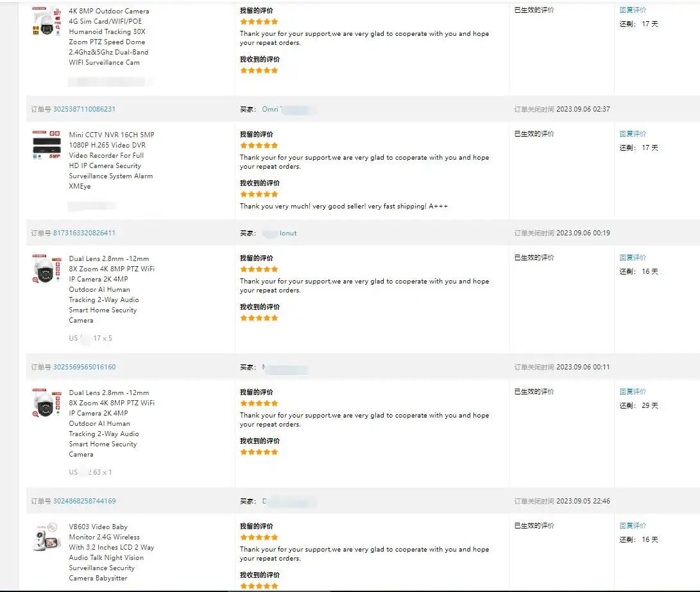Open VB603 Video Baby Monitor product title
The width and height of the screenshot is (700, 592).
[112, 552]
